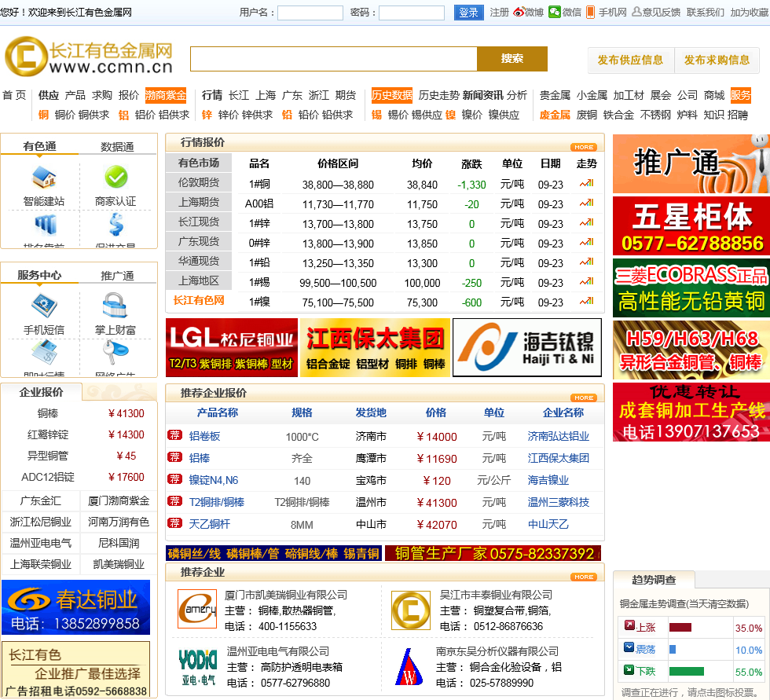View trend chart icon for 1#镍 row
Viewport: 770px width, 700px height.
(x=586, y=302)
